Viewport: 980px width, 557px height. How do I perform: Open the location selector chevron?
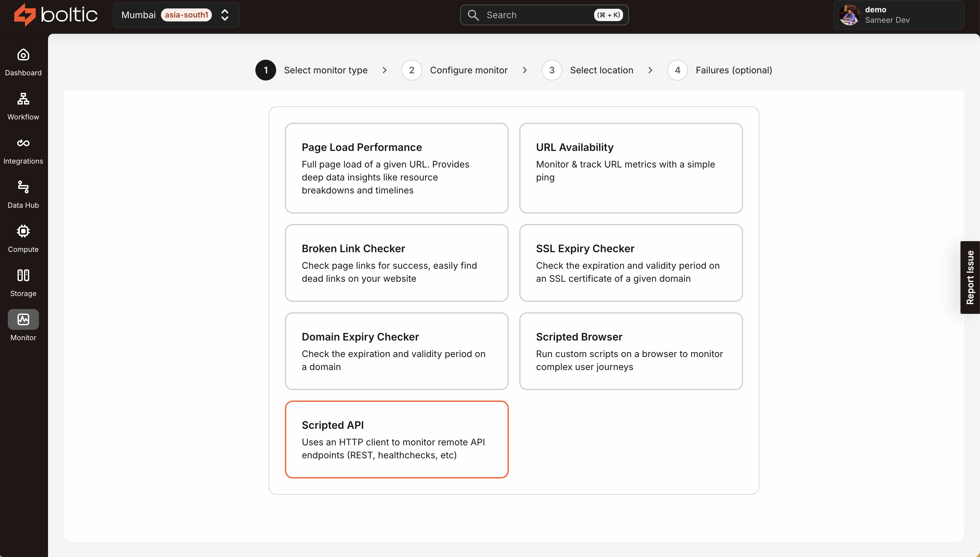click(225, 15)
